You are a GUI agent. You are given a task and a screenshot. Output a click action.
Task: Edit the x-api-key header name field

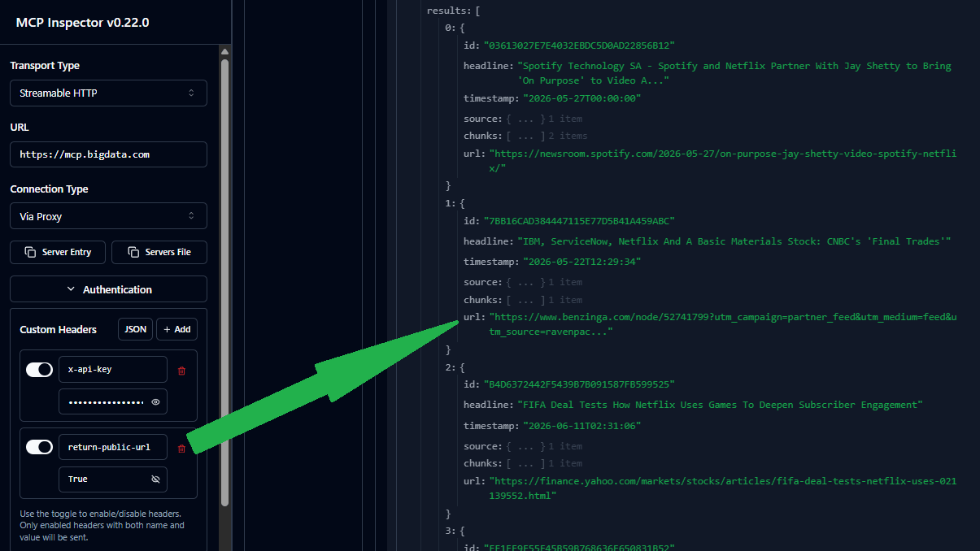113,369
